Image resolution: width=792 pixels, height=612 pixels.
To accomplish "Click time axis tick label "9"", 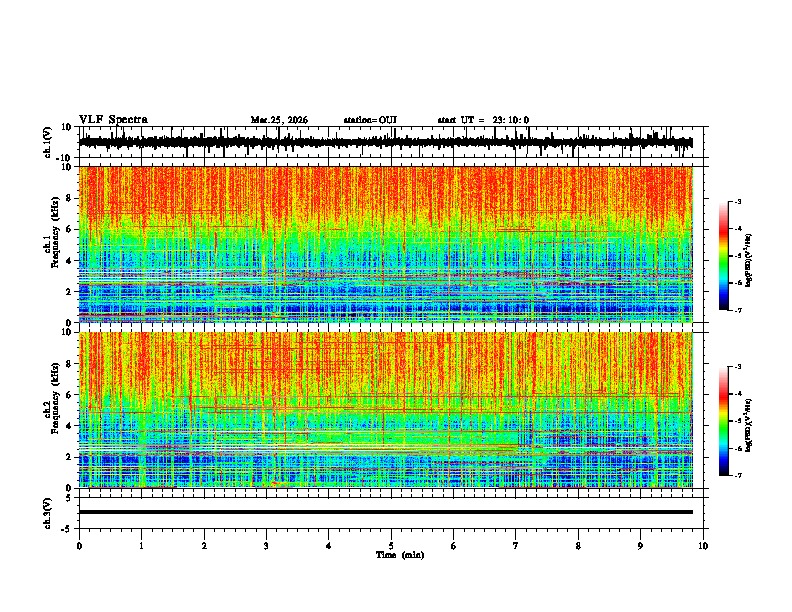I will click(640, 546).
